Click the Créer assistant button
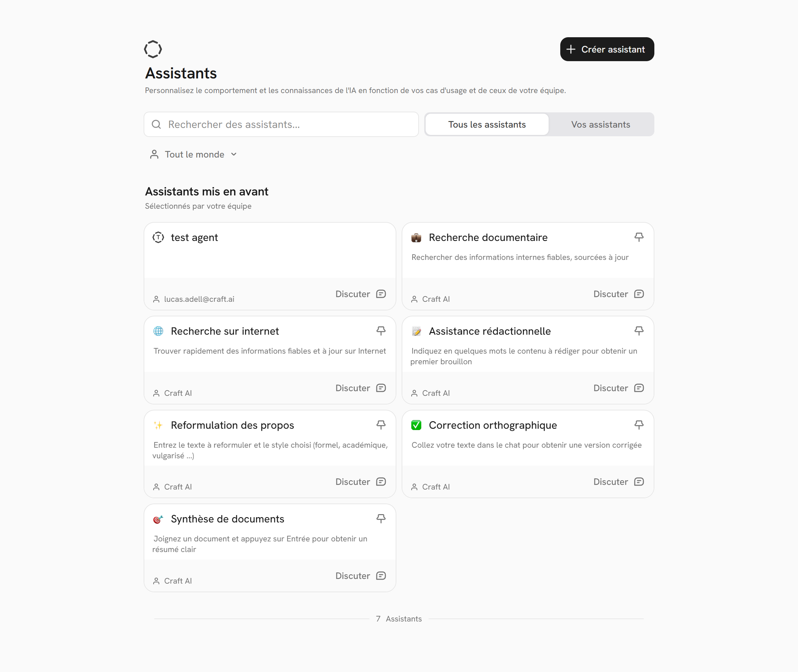The width and height of the screenshot is (798, 672). pyautogui.click(x=607, y=49)
